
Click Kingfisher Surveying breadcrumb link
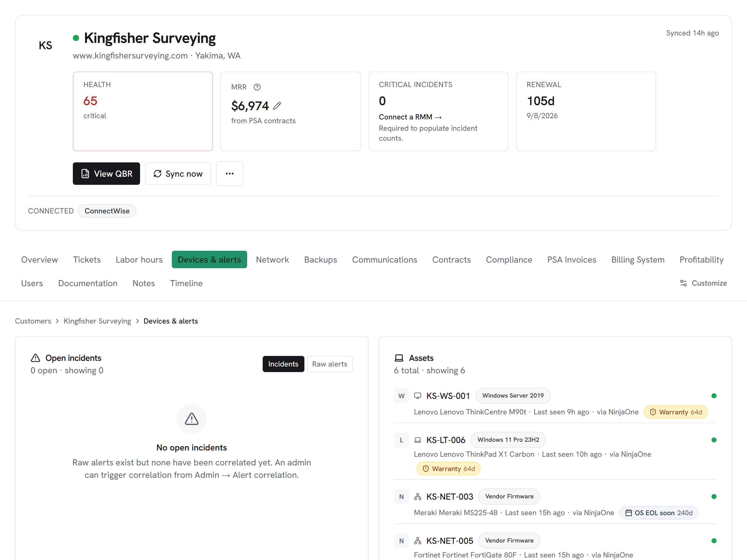pos(97,321)
